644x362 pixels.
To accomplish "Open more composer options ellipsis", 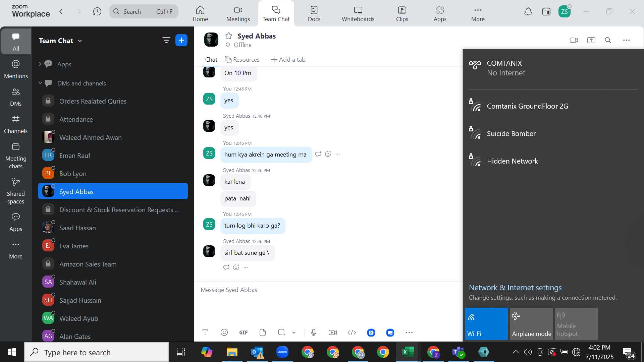I will [x=409, y=333].
